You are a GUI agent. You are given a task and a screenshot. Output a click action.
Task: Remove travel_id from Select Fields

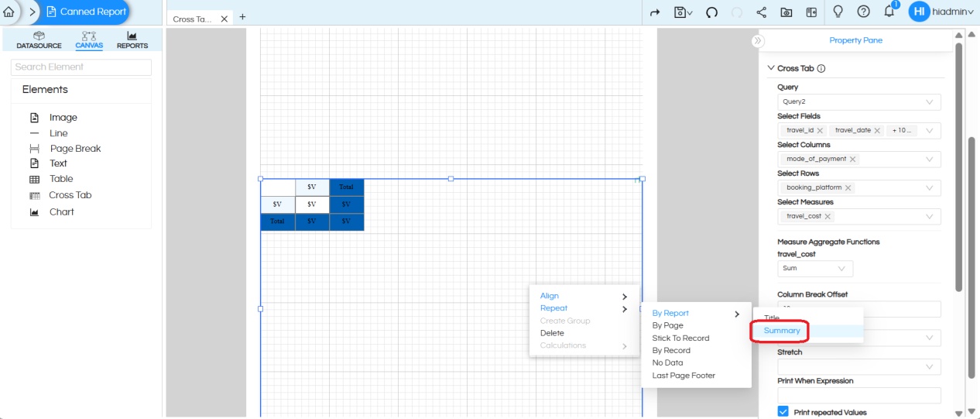[820, 131]
